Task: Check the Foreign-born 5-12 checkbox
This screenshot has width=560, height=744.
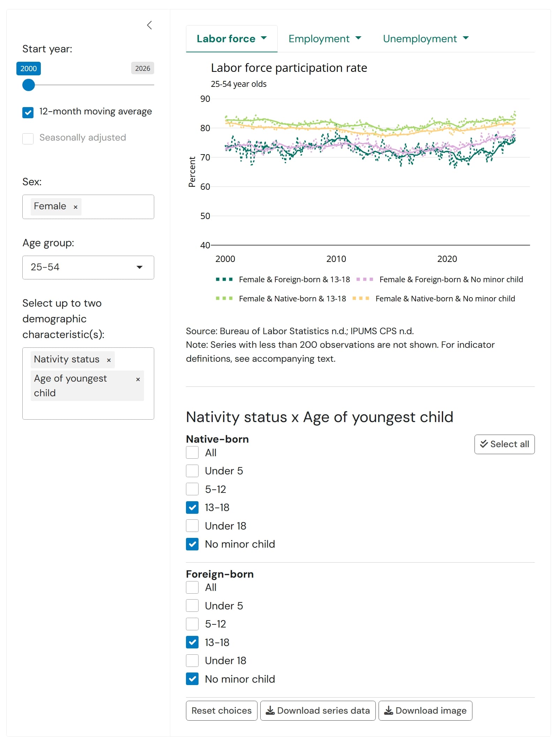Action: point(192,624)
